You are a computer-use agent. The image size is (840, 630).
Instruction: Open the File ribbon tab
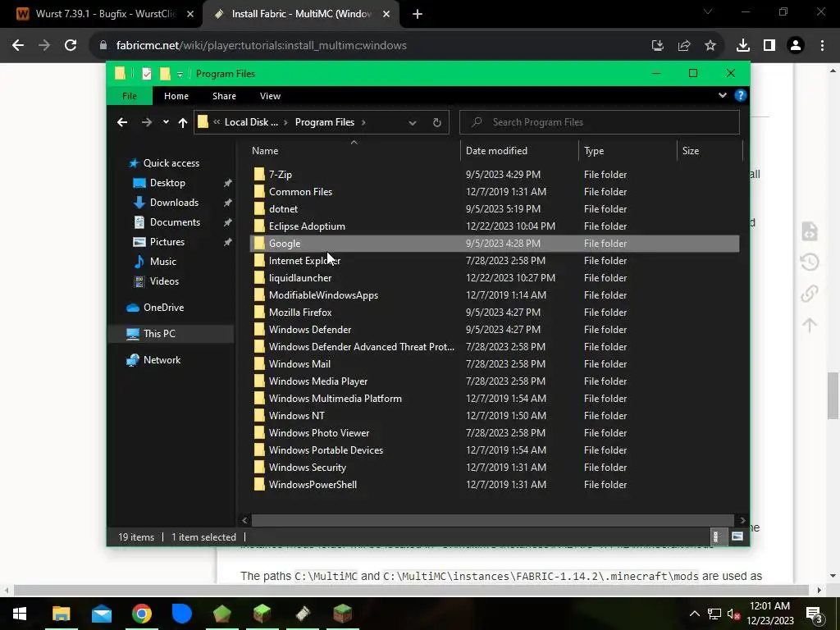pyautogui.click(x=130, y=96)
